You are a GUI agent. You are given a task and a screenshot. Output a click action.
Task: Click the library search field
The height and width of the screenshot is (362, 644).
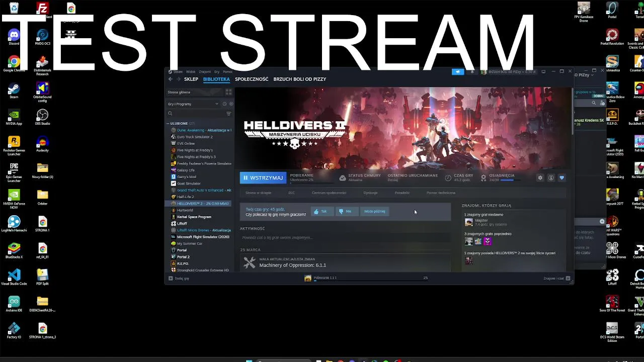tap(195, 114)
